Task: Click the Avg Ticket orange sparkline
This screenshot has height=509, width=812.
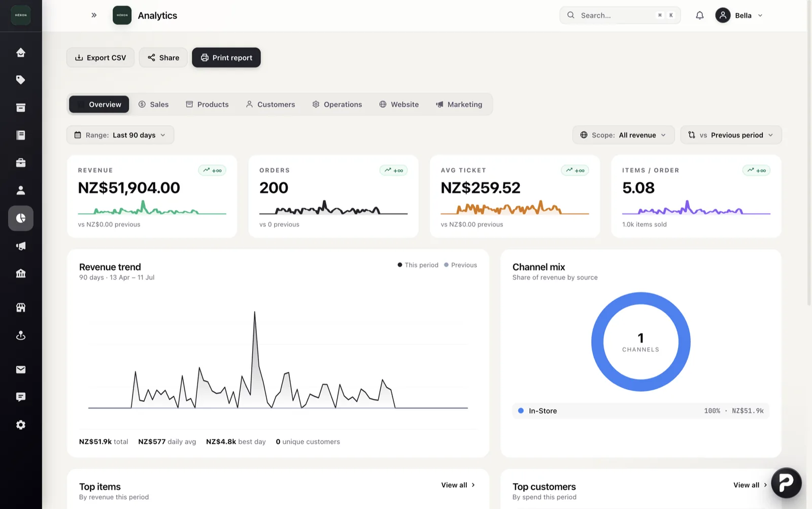Action: 515,208
